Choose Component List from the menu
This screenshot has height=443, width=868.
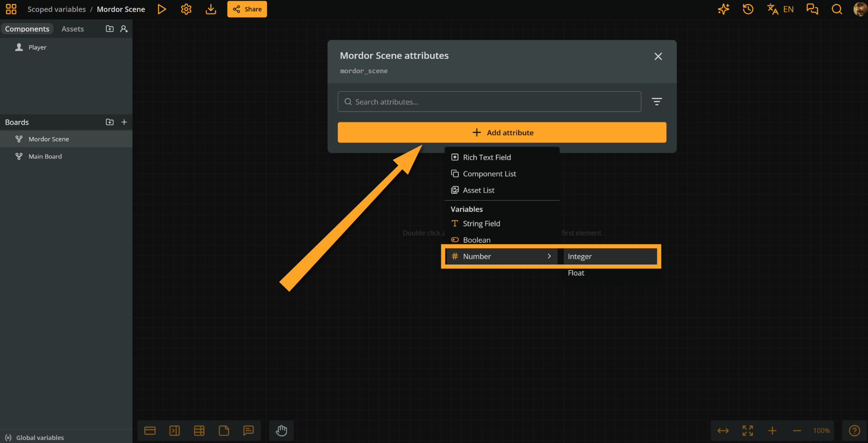click(x=502, y=174)
